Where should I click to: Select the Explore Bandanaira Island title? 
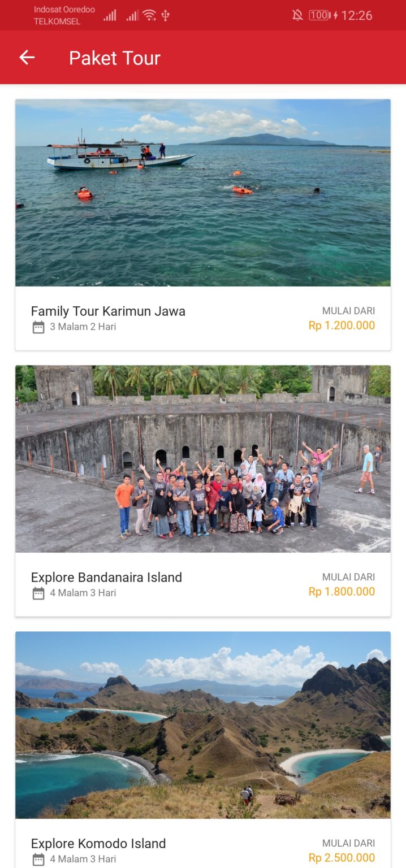(106, 578)
